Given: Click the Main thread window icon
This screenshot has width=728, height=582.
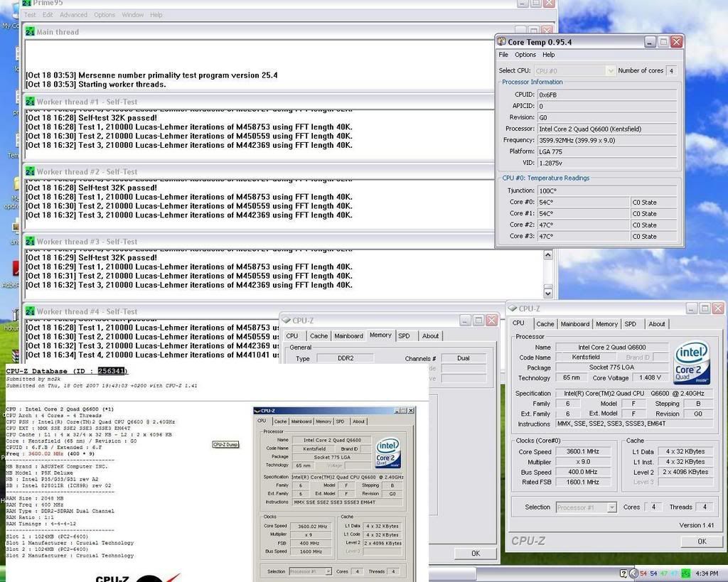Looking at the screenshot, I should [x=30, y=32].
